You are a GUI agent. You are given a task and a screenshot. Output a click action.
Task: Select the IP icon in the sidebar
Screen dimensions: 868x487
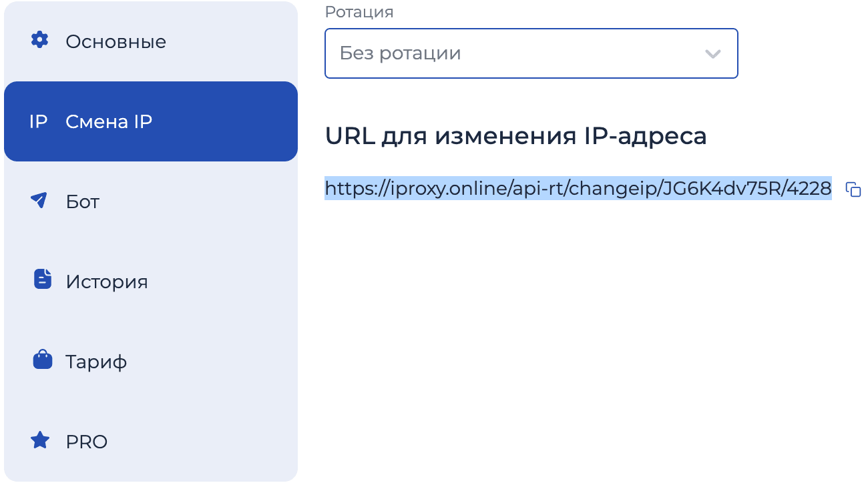tap(39, 121)
